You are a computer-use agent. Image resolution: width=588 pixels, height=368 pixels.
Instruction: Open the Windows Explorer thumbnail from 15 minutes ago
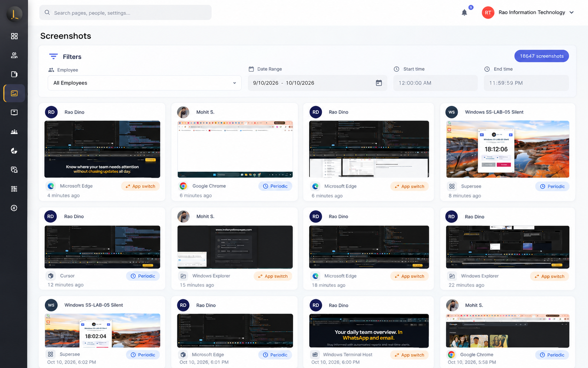point(235,247)
